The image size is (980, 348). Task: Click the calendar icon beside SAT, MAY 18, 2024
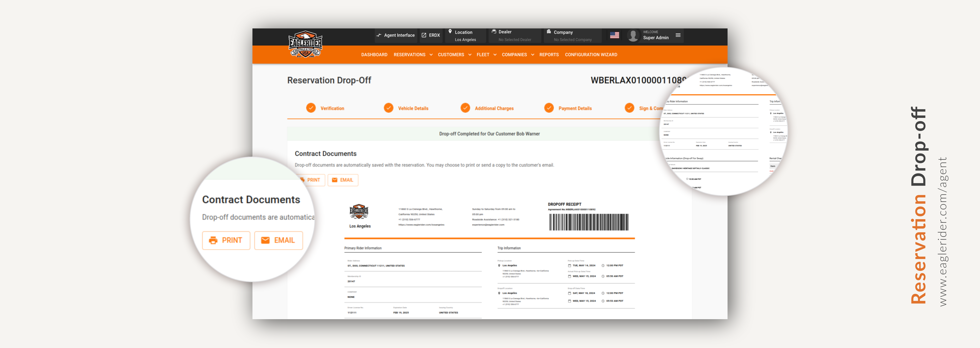pyautogui.click(x=570, y=293)
